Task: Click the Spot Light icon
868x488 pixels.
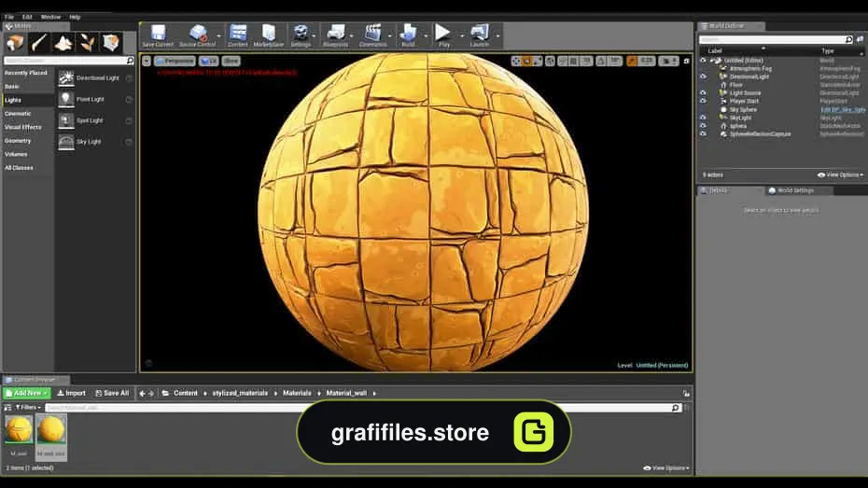Action: 66,120
